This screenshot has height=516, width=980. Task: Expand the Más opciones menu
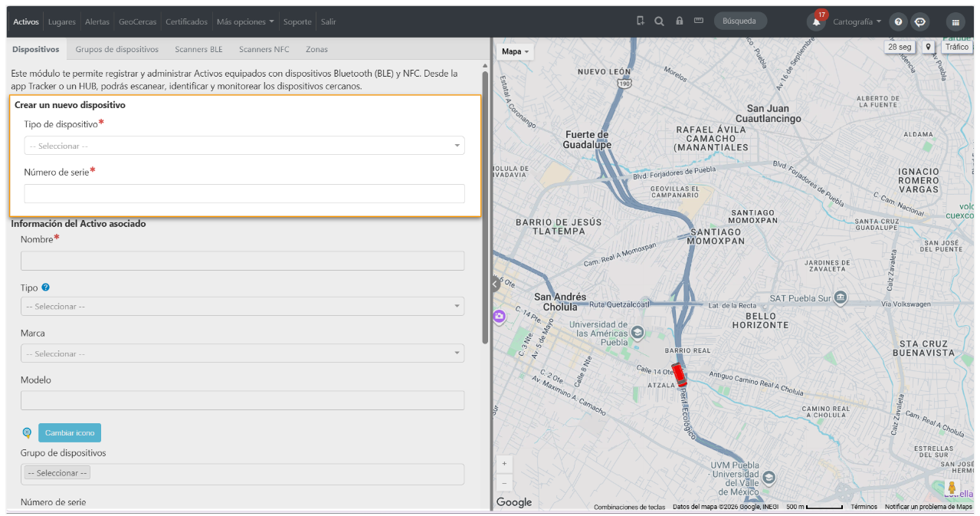tap(245, 21)
